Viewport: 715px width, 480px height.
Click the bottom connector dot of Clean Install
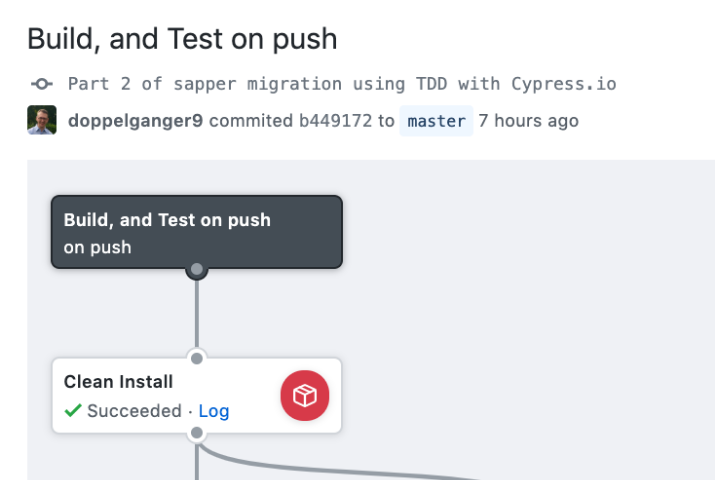click(197, 433)
